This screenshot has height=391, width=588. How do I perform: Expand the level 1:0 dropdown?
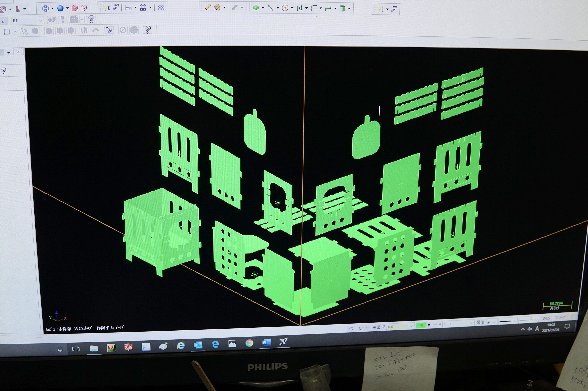(458, 324)
